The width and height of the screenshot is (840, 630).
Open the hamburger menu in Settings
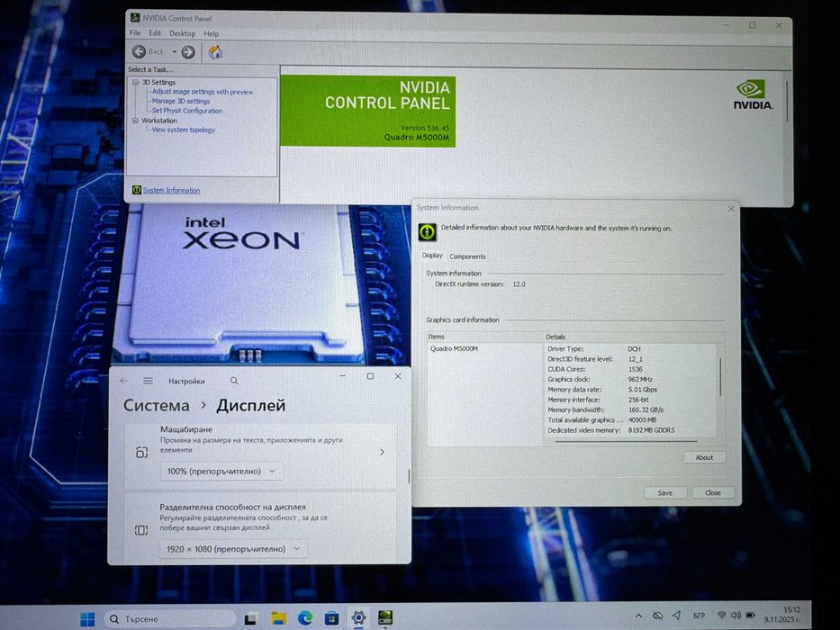(x=148, y=381)
